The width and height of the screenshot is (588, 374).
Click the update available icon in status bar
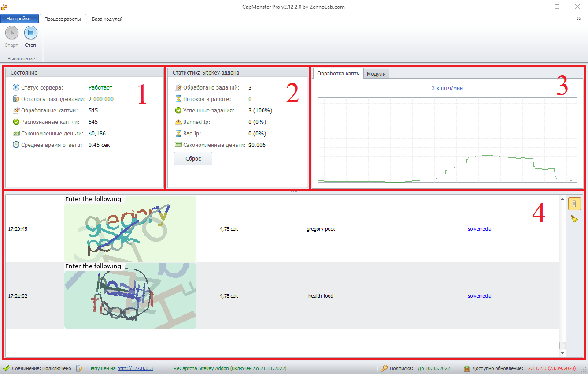(467, 368)
